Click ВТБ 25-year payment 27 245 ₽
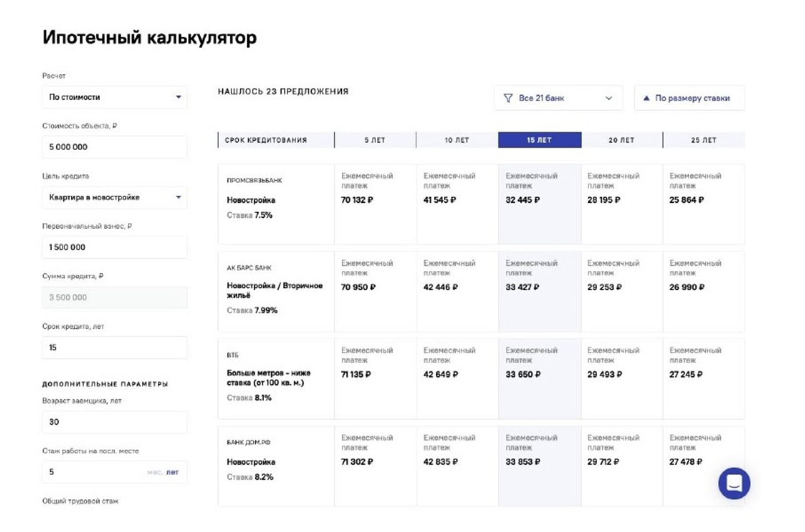Screen dimensions: 805x532 687,374
